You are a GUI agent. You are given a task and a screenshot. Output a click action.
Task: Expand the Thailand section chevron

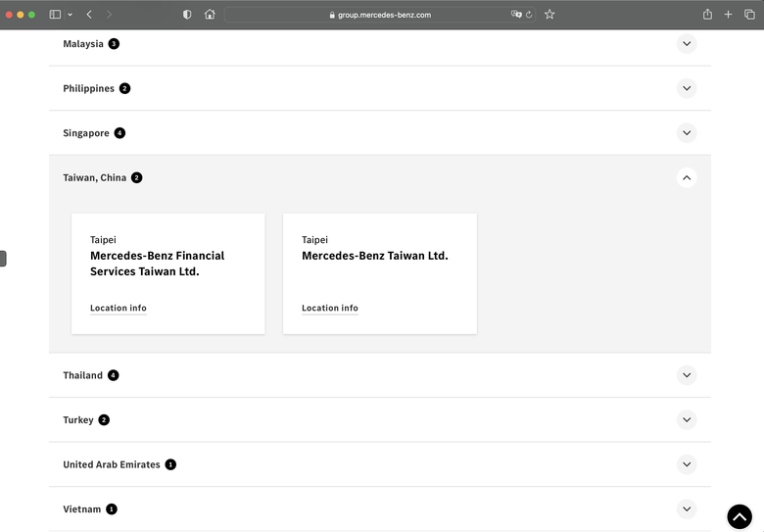687,375
